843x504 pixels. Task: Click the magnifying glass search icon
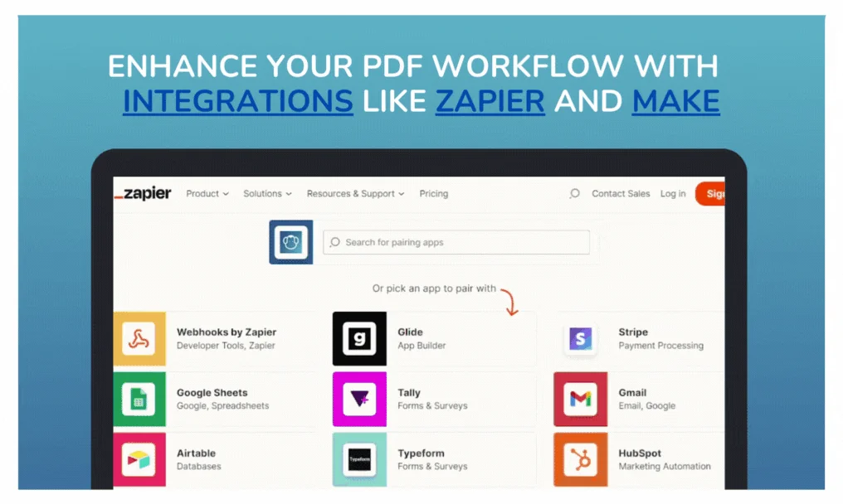573,193
